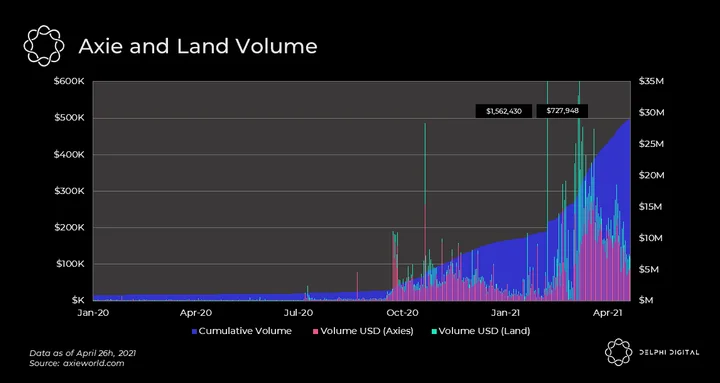Click the DELPHI DIGITAL wordmark text
720x383 pixels.
tap(669, 353)
